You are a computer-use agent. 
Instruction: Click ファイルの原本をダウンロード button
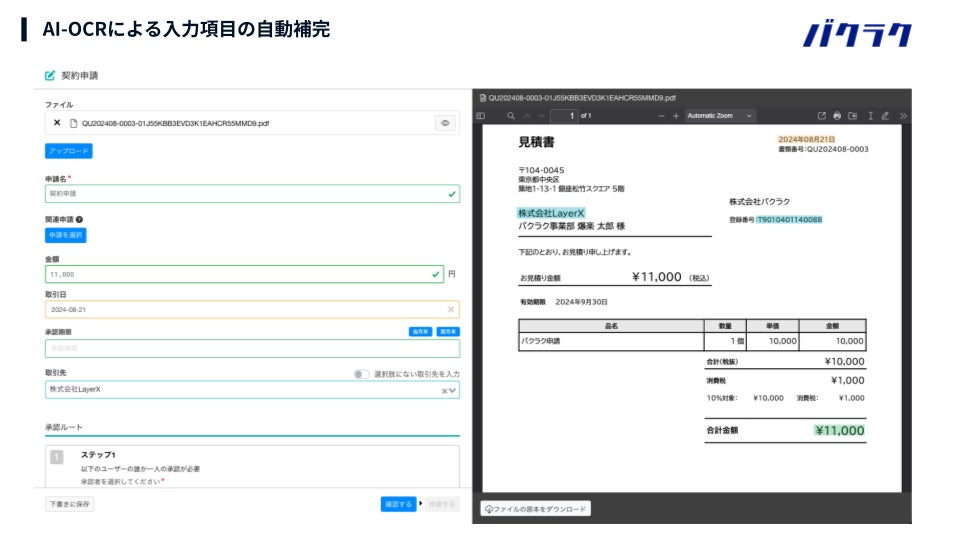click(x=536, y=509)
